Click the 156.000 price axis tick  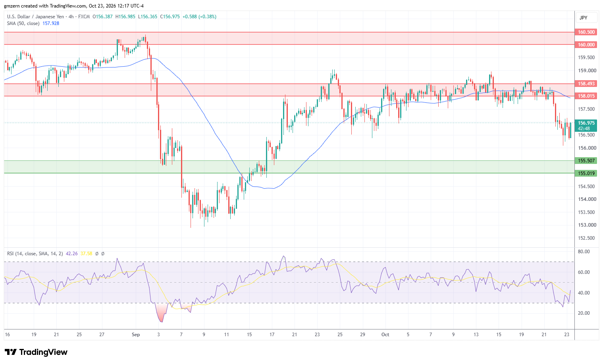(x=586, y=148)
